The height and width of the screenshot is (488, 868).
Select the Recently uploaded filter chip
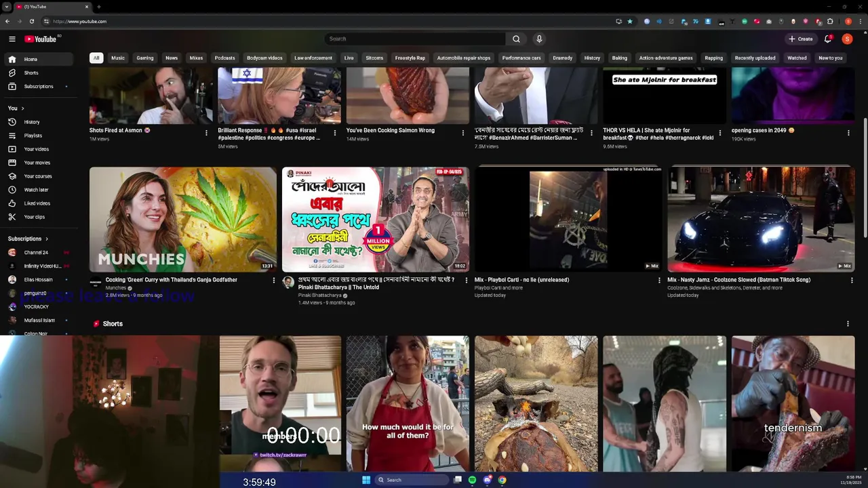(755, 58)
